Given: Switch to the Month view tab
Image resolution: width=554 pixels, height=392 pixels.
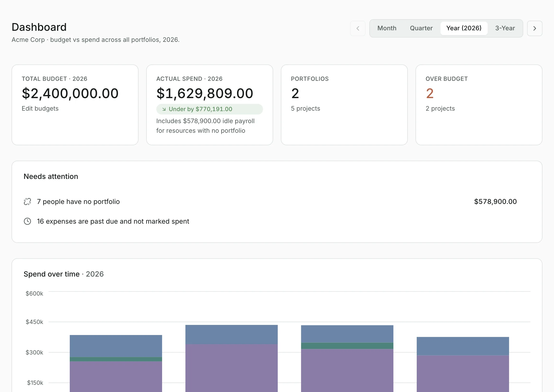Looking at the screenshot, I should 387,28.
